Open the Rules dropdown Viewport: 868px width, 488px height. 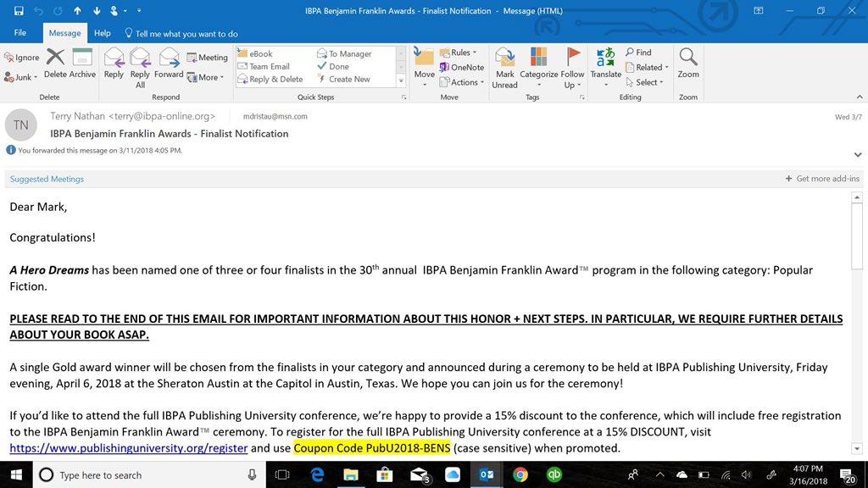pyautogui.click(x=458, y=52)
